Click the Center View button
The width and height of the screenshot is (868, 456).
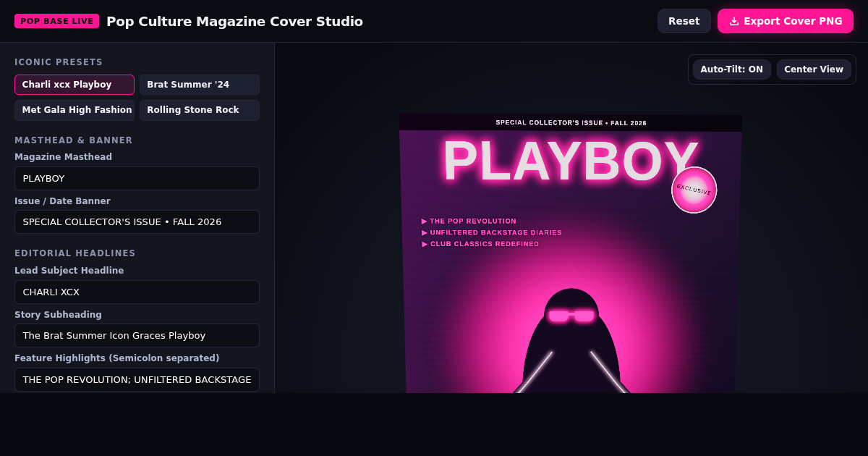tap(814, 69)
